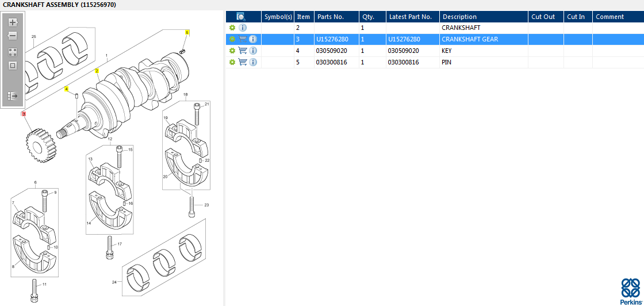Click callout 17 next to the bolt
This screenshot has width=644, height=306.
click(x=120, y=244)
